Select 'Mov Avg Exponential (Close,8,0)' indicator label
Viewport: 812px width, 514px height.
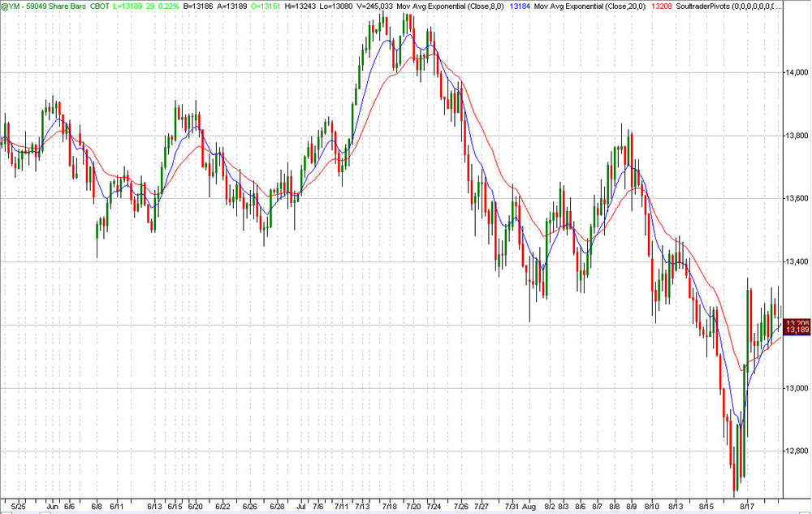[450, 6]
